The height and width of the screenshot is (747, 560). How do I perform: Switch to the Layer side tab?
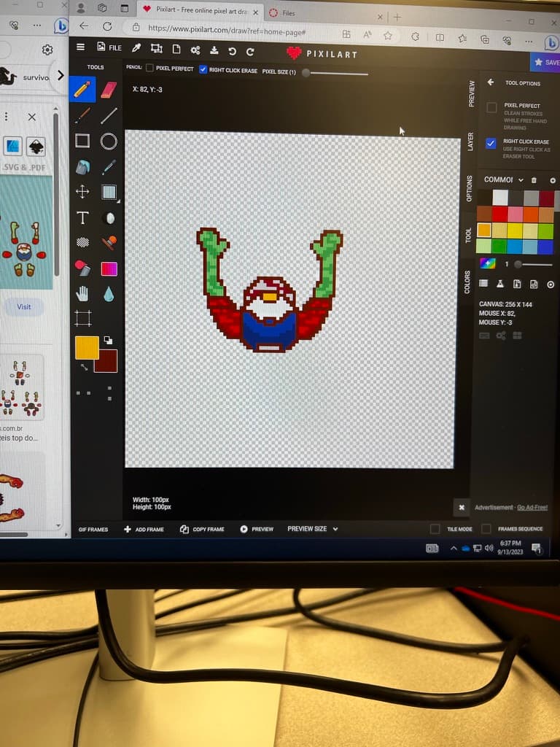(470, 142)
